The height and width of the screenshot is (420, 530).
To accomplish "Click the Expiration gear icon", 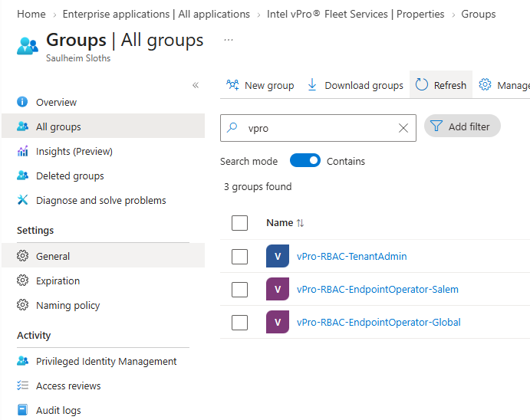I will 22,281.
